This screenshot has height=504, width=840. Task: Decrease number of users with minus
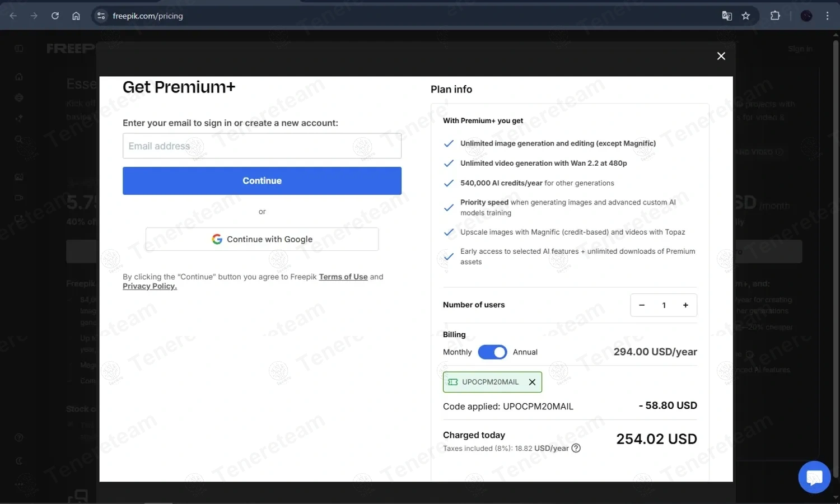pos(642,305)
